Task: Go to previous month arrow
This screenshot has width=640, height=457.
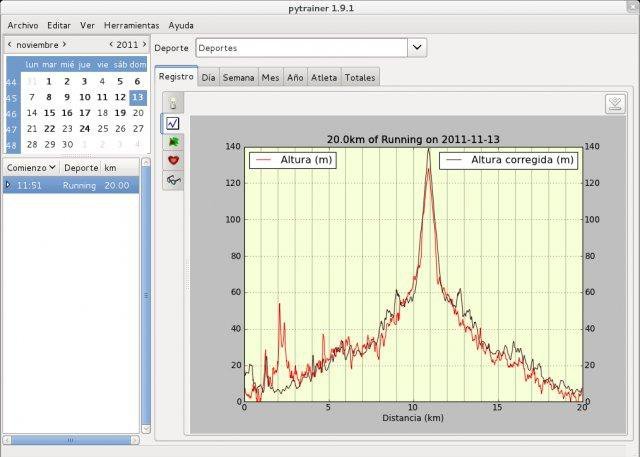Action: pos(10,45)
